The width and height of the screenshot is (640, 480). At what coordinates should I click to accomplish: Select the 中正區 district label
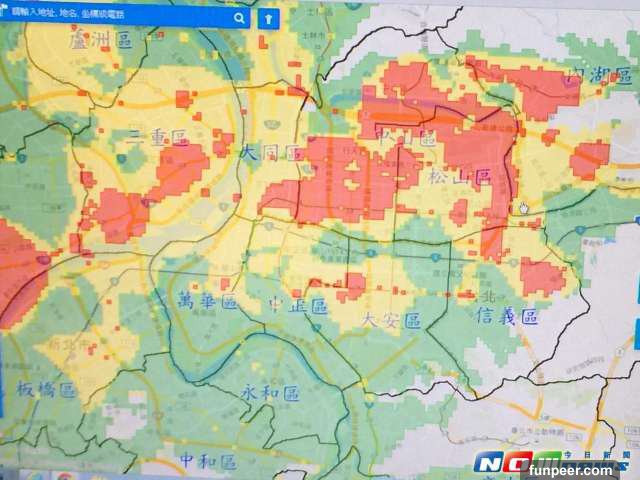[x=298, y=305]
